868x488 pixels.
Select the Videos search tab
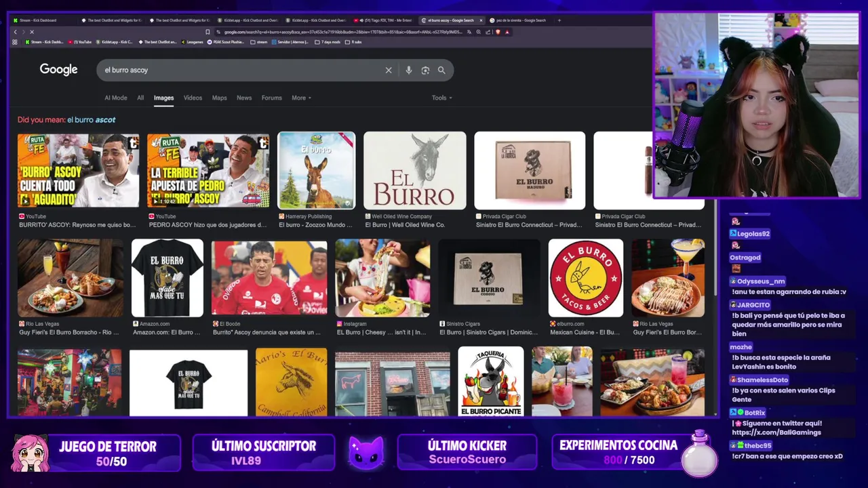[193, 98]
